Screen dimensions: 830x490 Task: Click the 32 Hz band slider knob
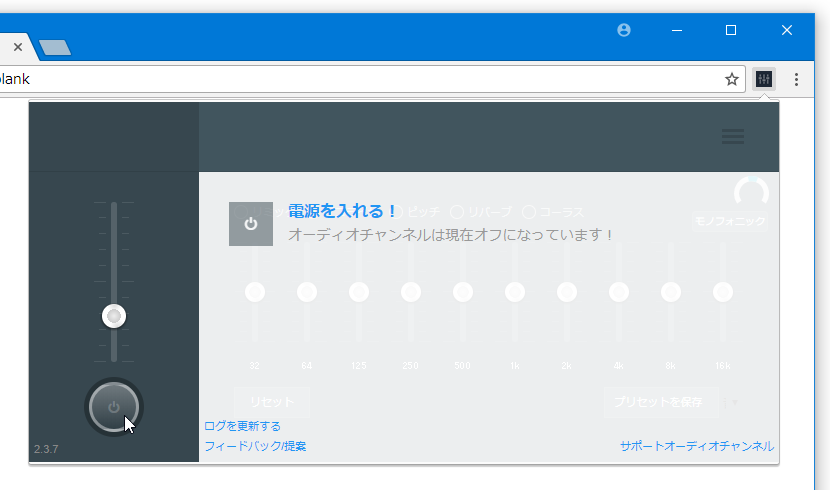(255, 292)
